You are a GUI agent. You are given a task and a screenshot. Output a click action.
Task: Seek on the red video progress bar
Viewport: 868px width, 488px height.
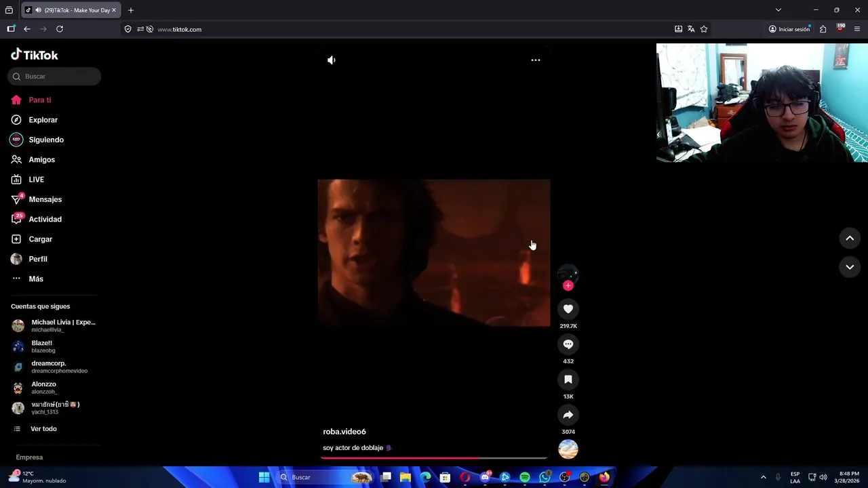coord(434,458)
